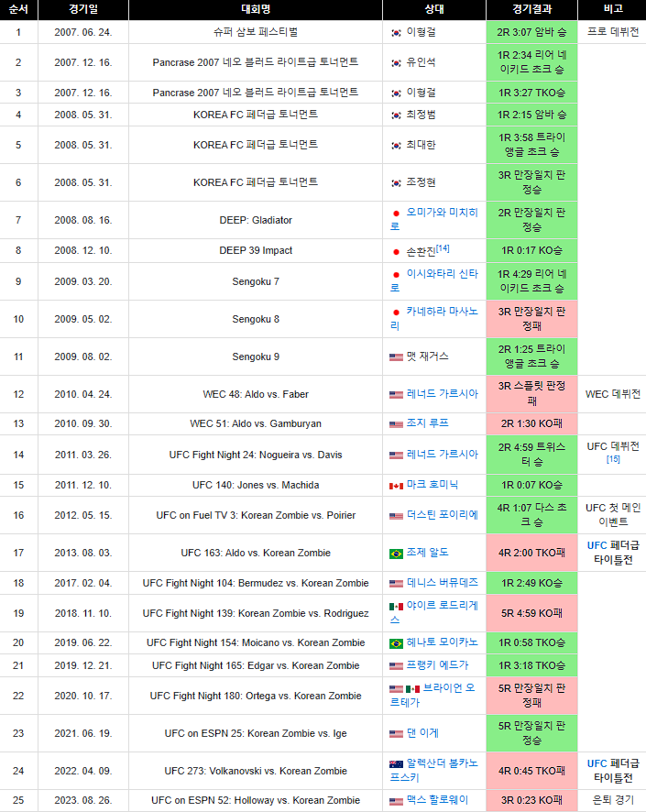This screenshot has width=646, height=812.
Task: Select the 2007. 06. 24. date cell
Action: coord(83,32)
